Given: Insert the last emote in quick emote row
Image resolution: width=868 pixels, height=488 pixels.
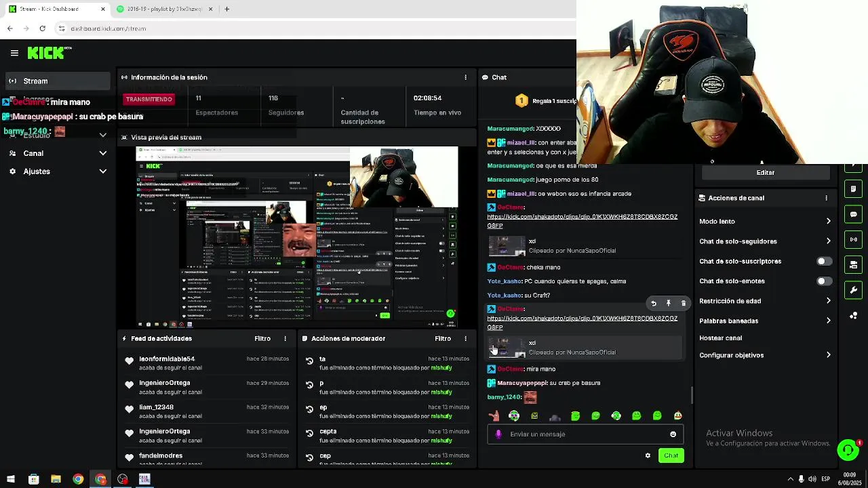Looking at the screenshot, I should point(677,415).
